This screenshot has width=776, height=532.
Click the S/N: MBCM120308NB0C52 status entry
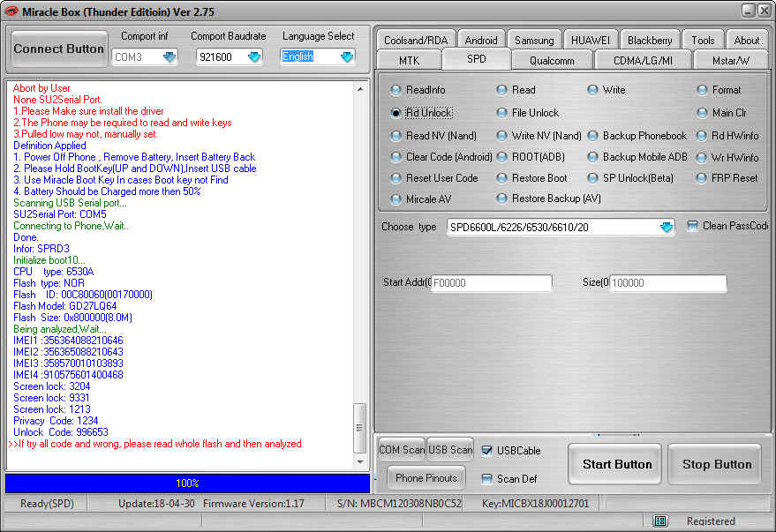click(399, 504)
